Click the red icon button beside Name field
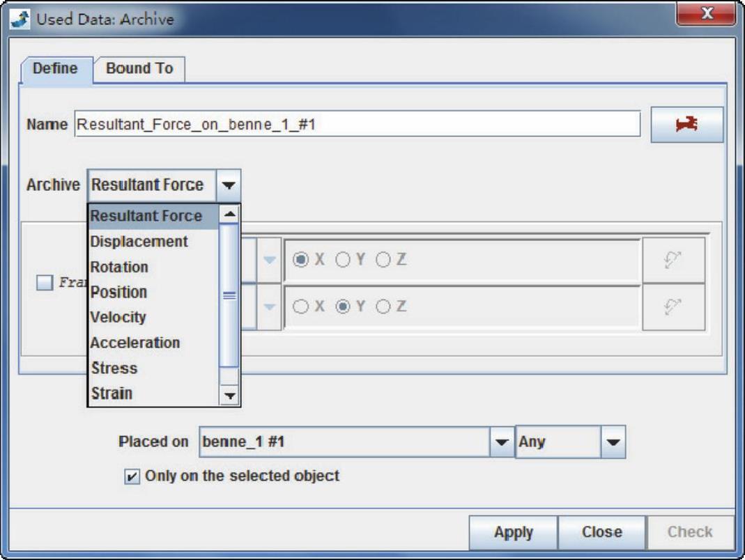 (686, 125)
